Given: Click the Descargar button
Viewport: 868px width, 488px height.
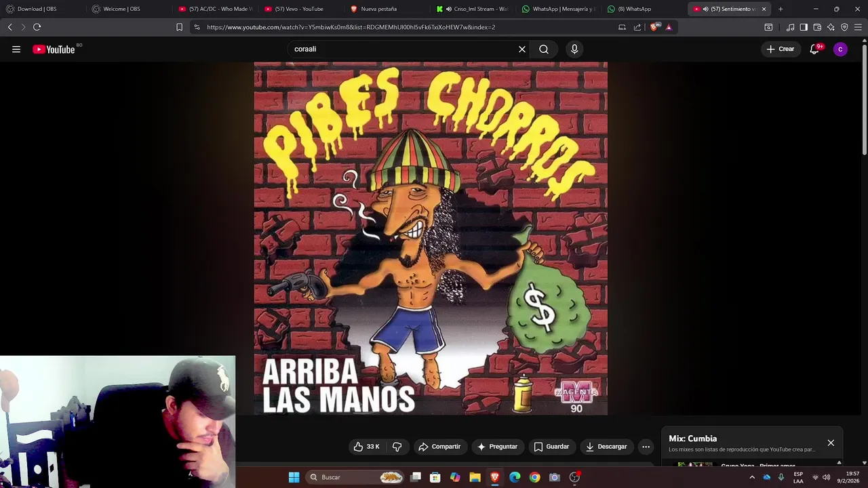Looking at the screenshot, I should tap(606, 447).
